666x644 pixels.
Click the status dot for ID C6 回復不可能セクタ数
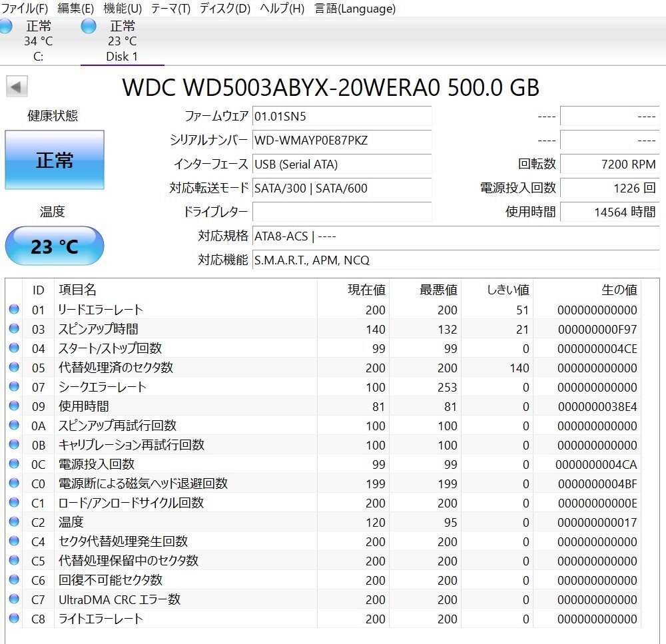click(14, 579)
